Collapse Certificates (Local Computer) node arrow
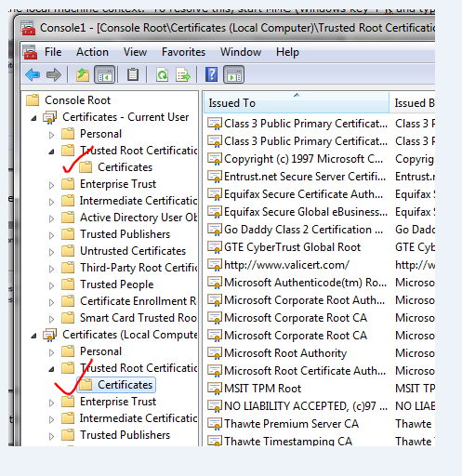462x476 pixels. [x=34, y=336]
